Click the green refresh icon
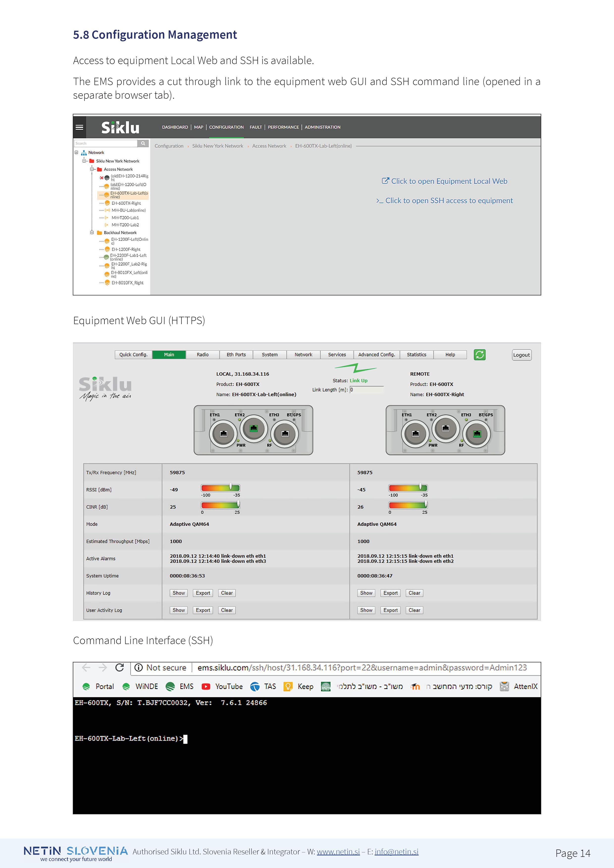Viewport: 614px width, 868px height. [479, 355]
